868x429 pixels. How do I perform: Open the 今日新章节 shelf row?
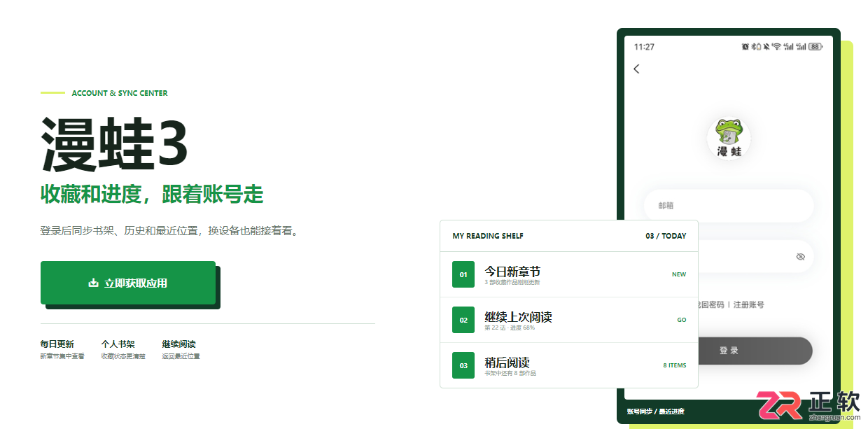(569, 275)
